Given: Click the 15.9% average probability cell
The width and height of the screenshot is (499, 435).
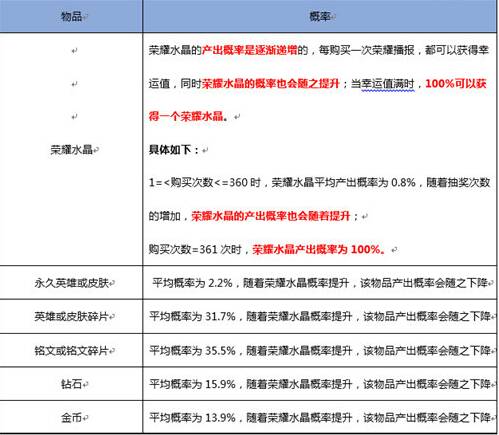Looking at the screenshot, I should click(320, 384).
